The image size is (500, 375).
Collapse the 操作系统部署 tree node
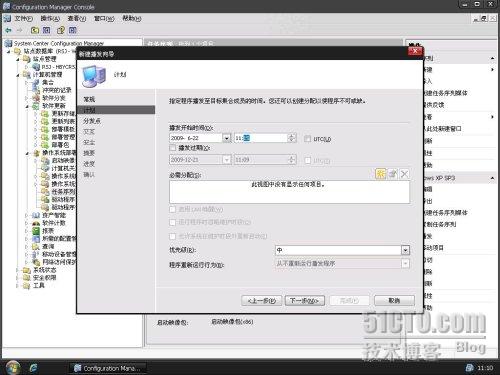pyautogui.click(x=27, y=153)
